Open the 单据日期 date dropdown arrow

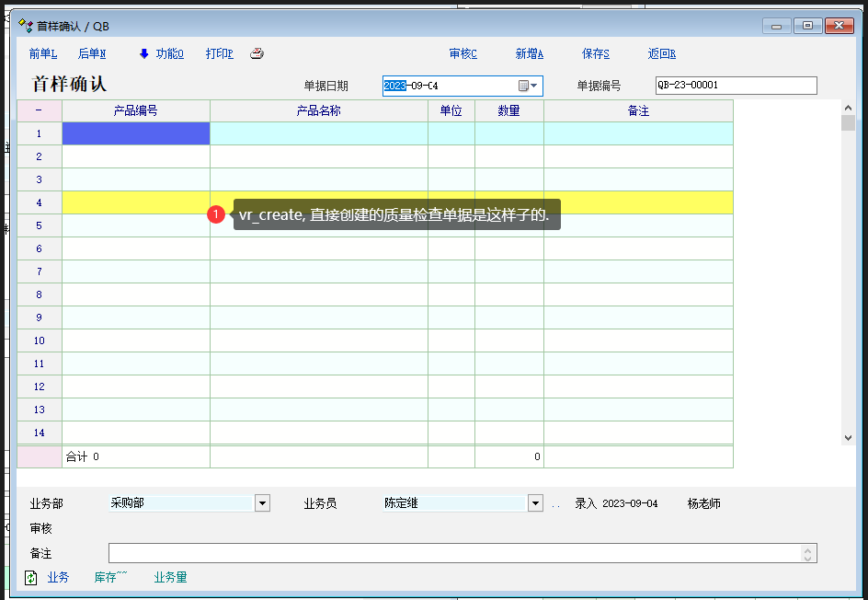click(x=534, y=86)
